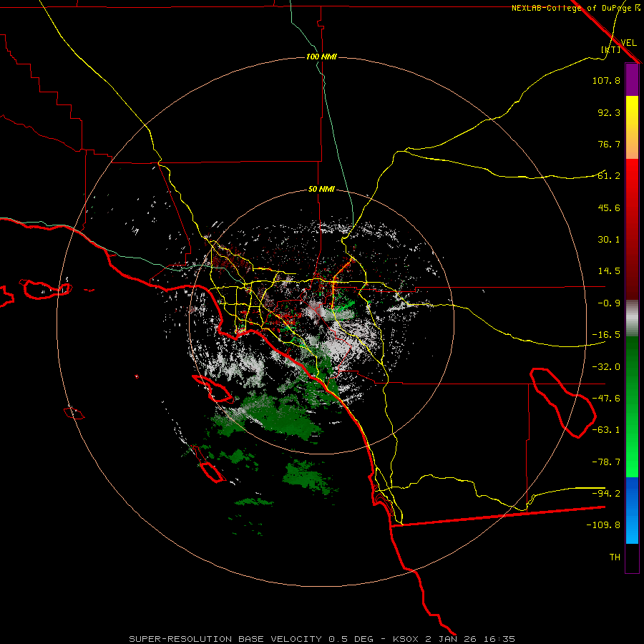Click the -78.7 velocity scale label

606,462
